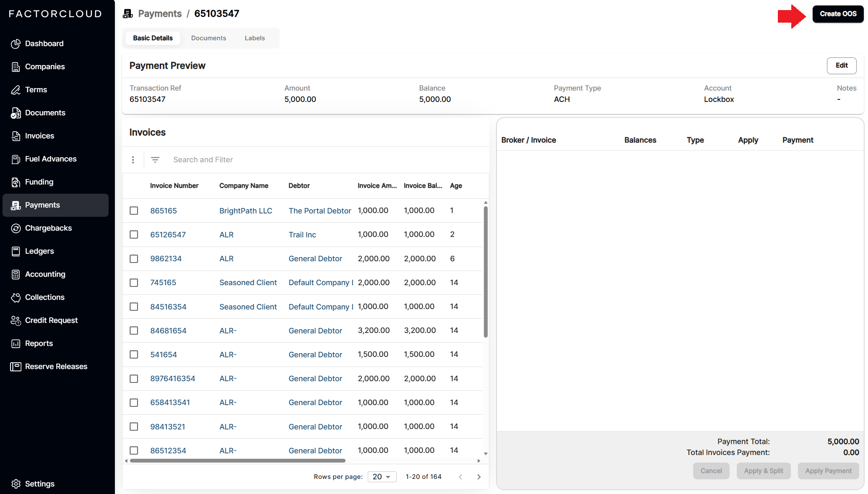
Task: Select invoice 8976416354 checkbox
Action: coord(134,379)
